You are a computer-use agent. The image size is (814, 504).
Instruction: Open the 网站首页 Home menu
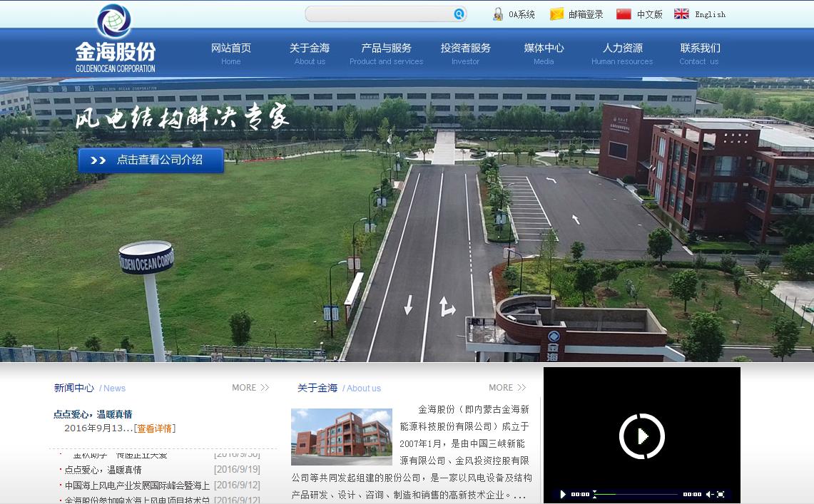(x=231, y=53)
